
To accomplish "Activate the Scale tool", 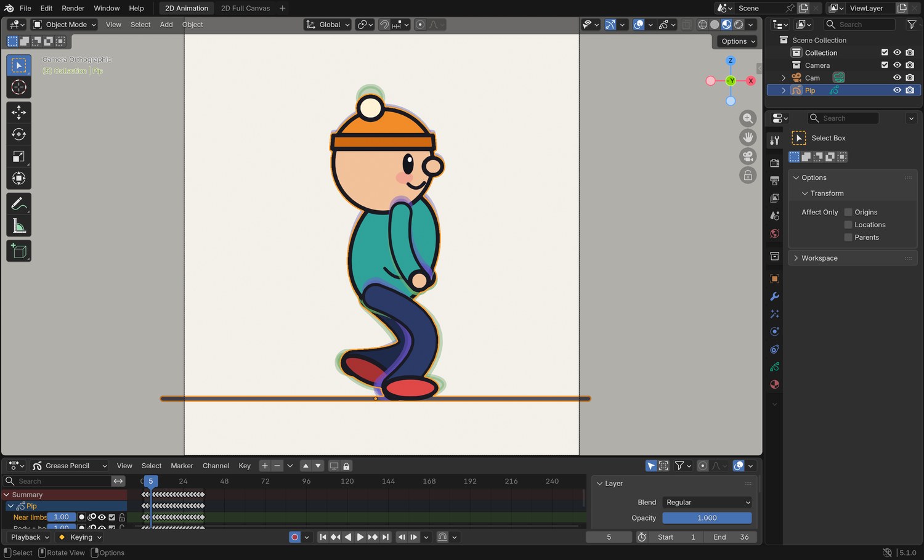I will (x=18, y=156).
